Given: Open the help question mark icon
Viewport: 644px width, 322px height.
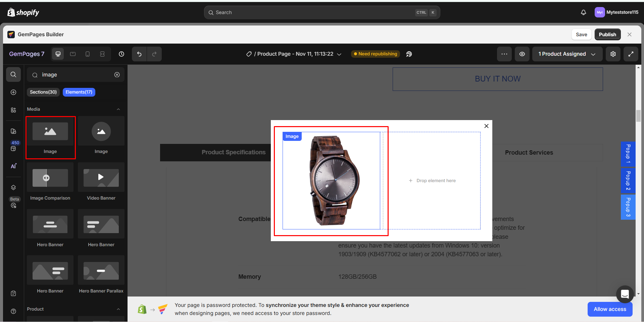Looking at the screenshot, I should pyautogui.click(x=13, y=311).
